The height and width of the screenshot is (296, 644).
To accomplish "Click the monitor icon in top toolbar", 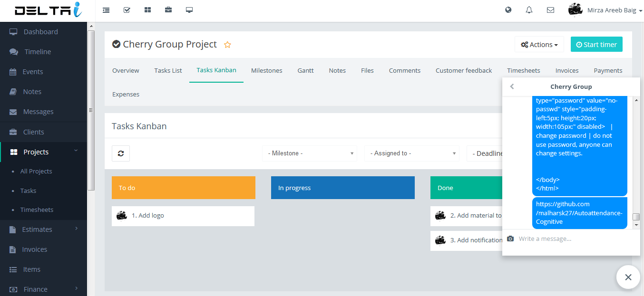I will [189, 10].
